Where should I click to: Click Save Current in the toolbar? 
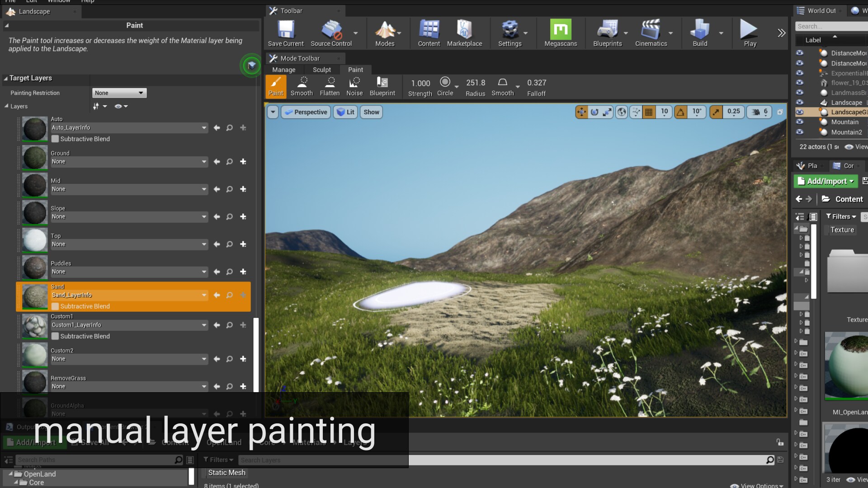click(285, 33)
